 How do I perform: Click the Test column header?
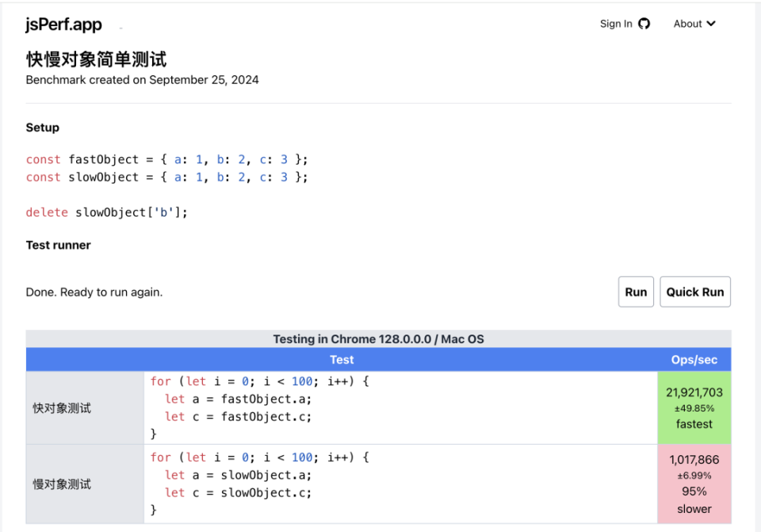pos(342,360)
